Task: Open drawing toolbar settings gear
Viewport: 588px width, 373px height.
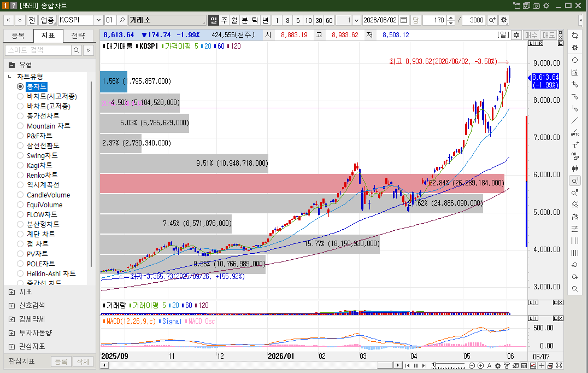Action: [574, 48]
